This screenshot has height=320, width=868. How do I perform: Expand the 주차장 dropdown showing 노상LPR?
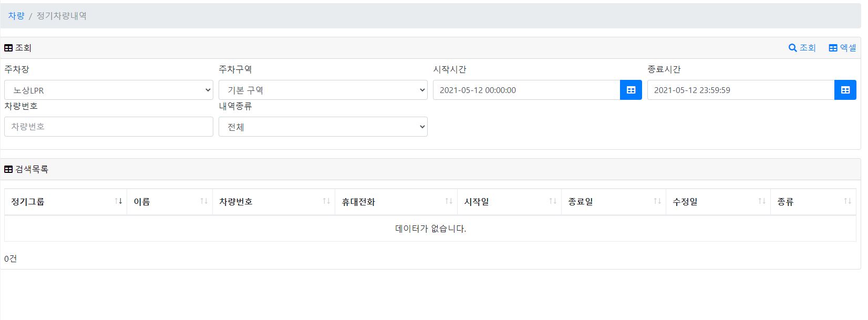pos(109,90)
